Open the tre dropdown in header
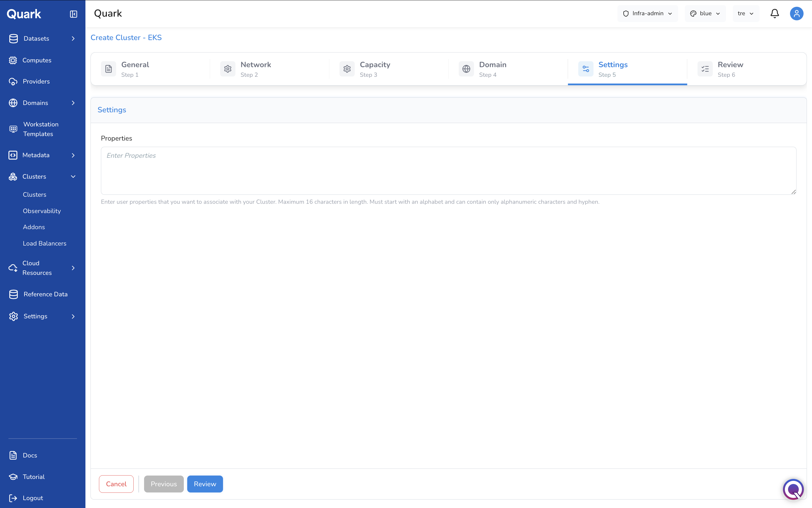 point(746,14)
